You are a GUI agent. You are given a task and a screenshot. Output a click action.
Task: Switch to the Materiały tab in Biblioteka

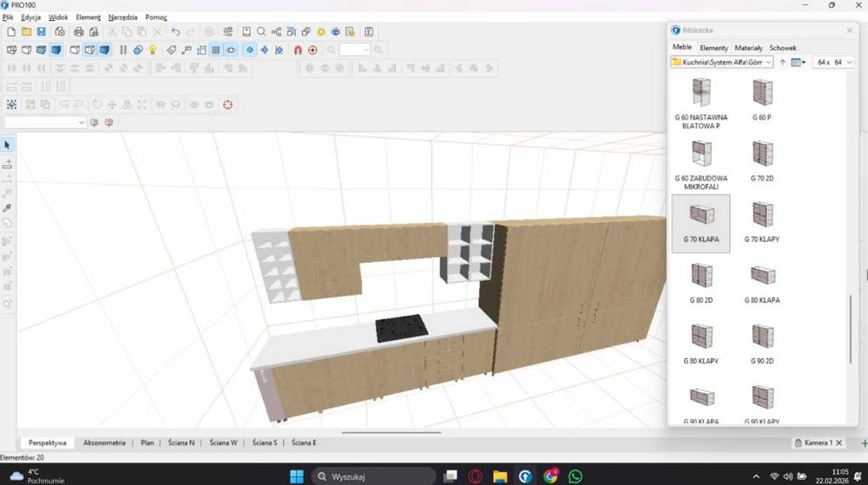click(x=748, y=48)
